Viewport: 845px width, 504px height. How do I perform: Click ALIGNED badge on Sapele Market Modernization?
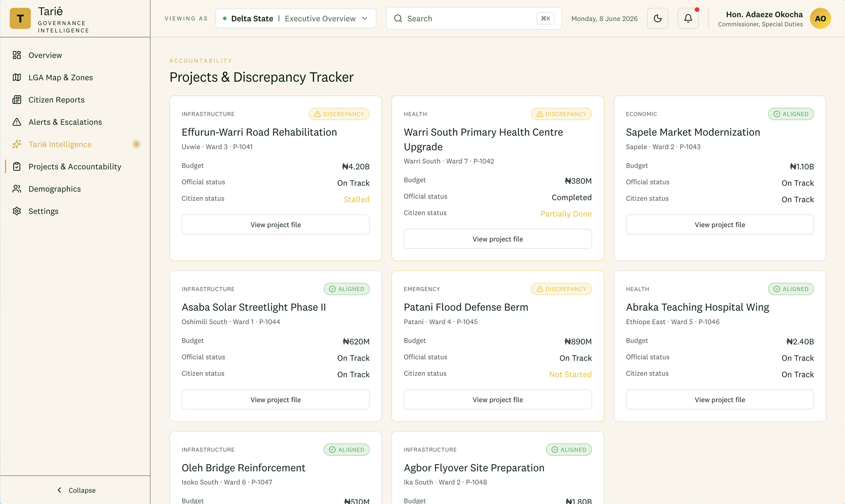click(x=791, y=114)
